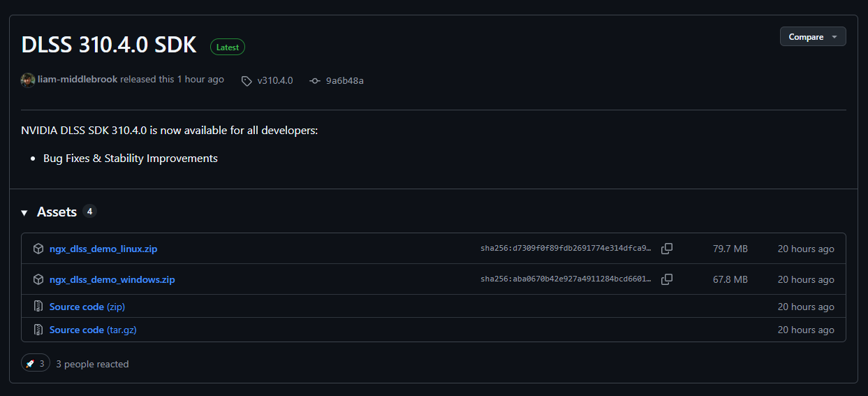Screen dimensions: 868x396
Task: Click the tag icon beside v310.4.0
Action: pos(247,81)
